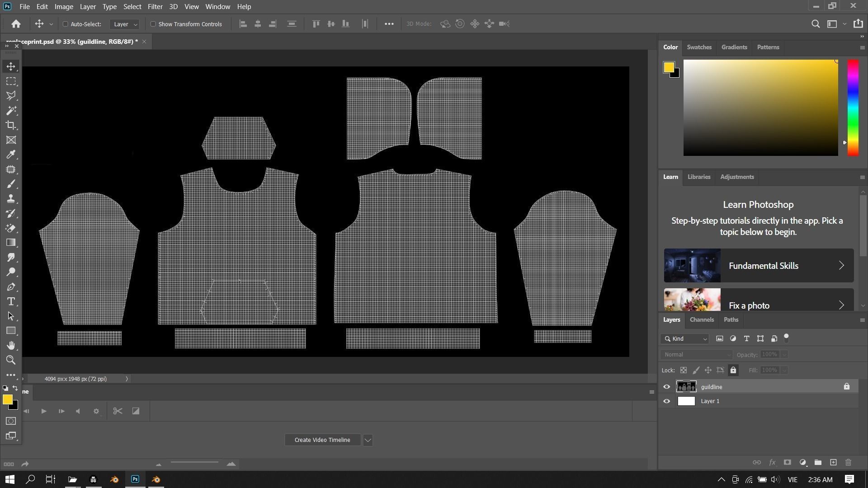Hide the guildline layer
Screen dimensions: 868x488
(x=666, y=387)
